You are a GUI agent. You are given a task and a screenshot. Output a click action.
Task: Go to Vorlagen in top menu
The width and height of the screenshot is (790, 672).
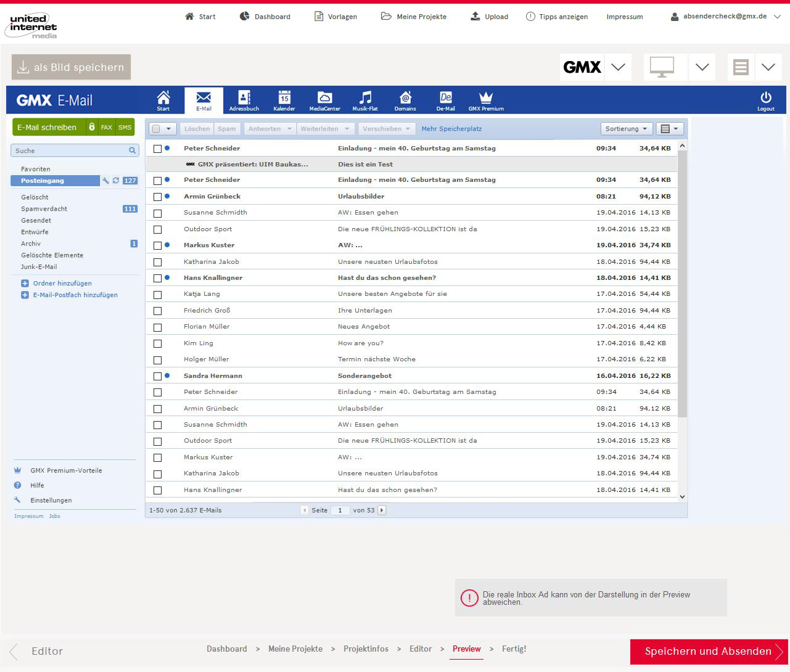click(x=335, y=17)
